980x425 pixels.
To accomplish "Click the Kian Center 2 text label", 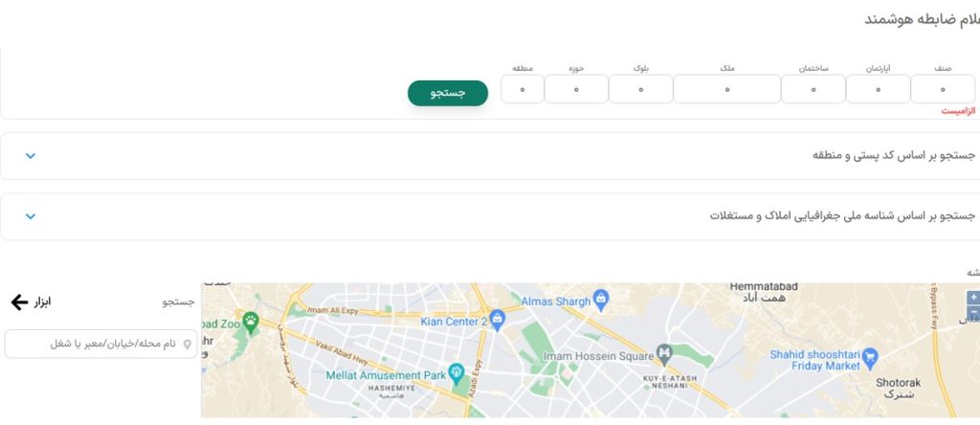I will pyautogui.click(x=454, y=322).
